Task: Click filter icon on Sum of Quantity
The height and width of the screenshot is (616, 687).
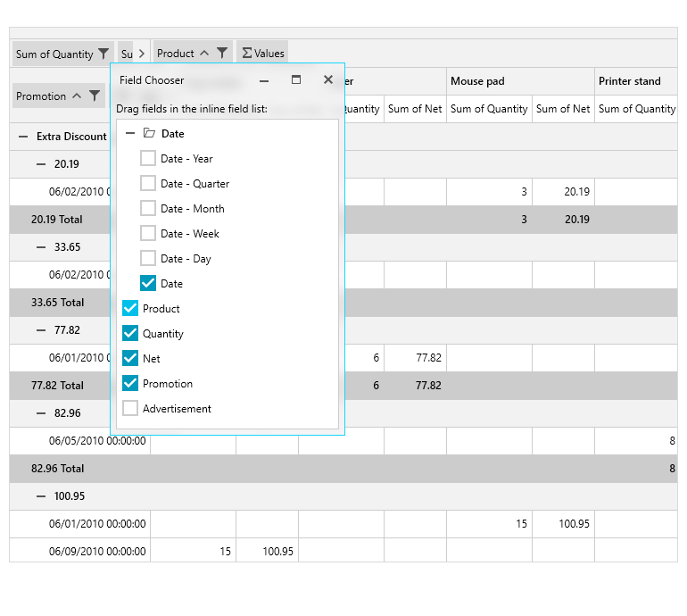Action: point(103,54)
